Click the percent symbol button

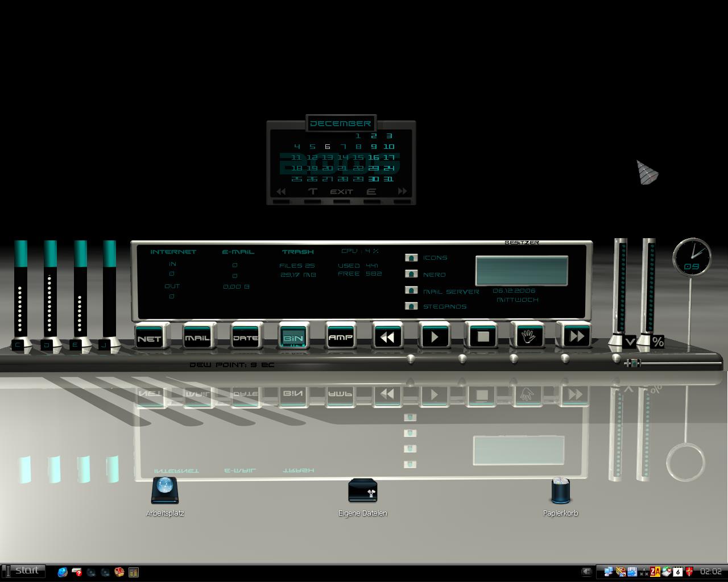point(658,342)
